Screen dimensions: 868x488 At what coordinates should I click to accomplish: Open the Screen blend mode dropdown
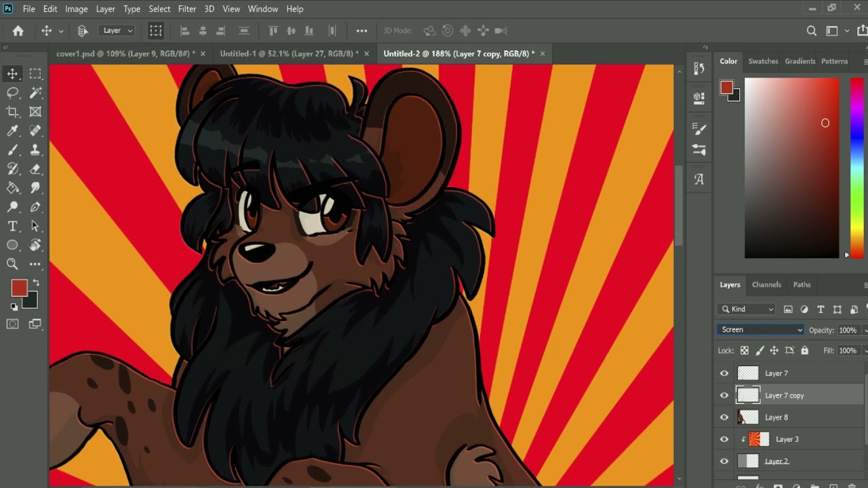point(760,329)
